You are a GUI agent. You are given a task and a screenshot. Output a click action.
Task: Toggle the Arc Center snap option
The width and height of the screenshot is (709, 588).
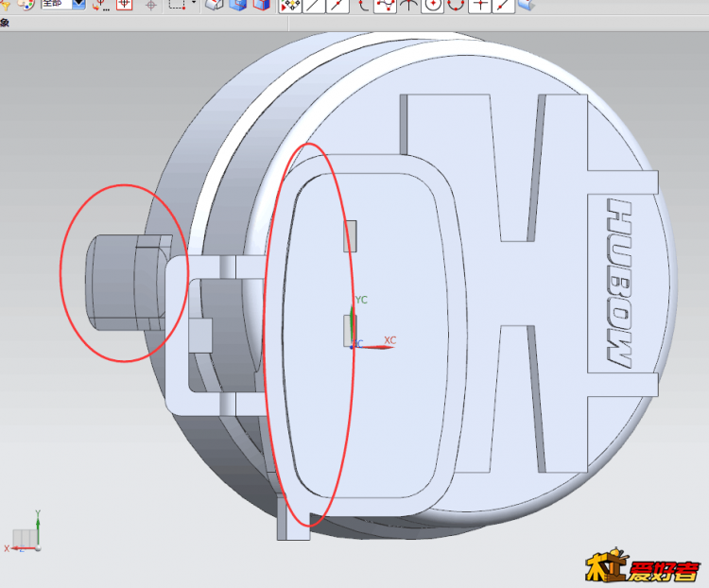432,6
